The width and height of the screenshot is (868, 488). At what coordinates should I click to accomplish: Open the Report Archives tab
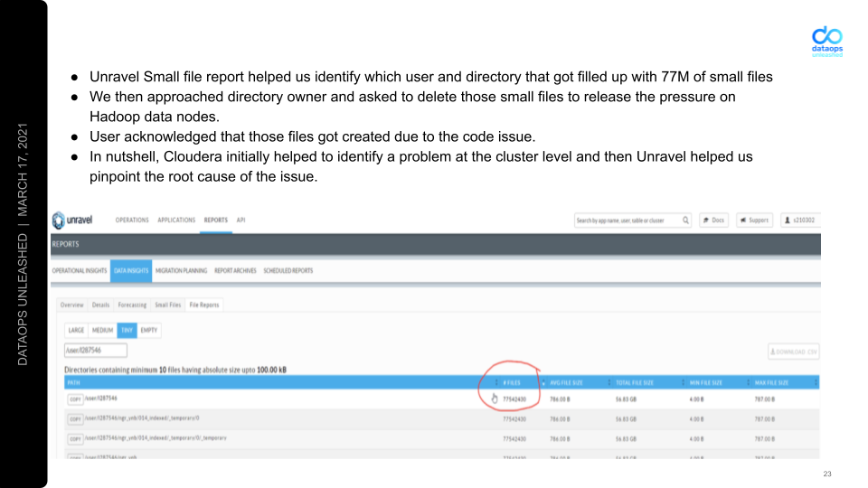235,270
